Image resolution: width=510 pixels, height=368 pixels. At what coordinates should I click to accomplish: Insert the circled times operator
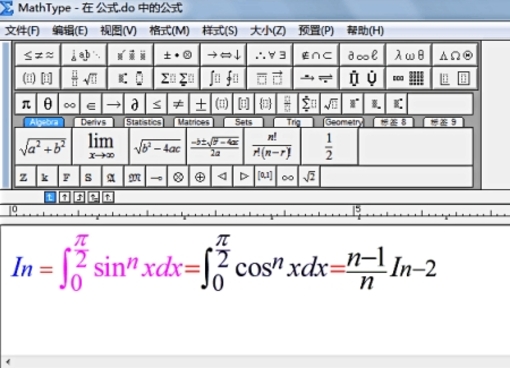click(178, 177)
